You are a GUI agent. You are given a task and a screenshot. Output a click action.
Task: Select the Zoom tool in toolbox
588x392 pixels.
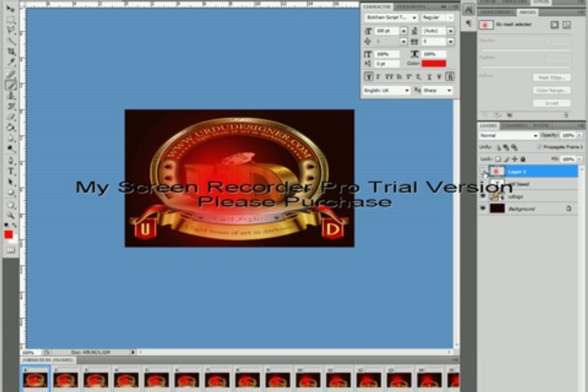coord(10,215)
